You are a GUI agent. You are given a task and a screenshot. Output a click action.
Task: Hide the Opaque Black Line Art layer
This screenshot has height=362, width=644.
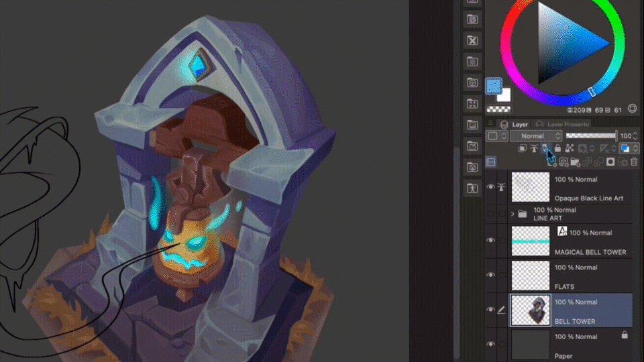coord(490,187)
